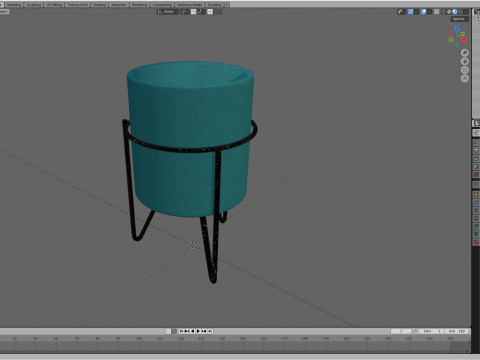480x360 pixels.
Task: Open the green Object Data properties tab
Action: (x=476, y=234)
